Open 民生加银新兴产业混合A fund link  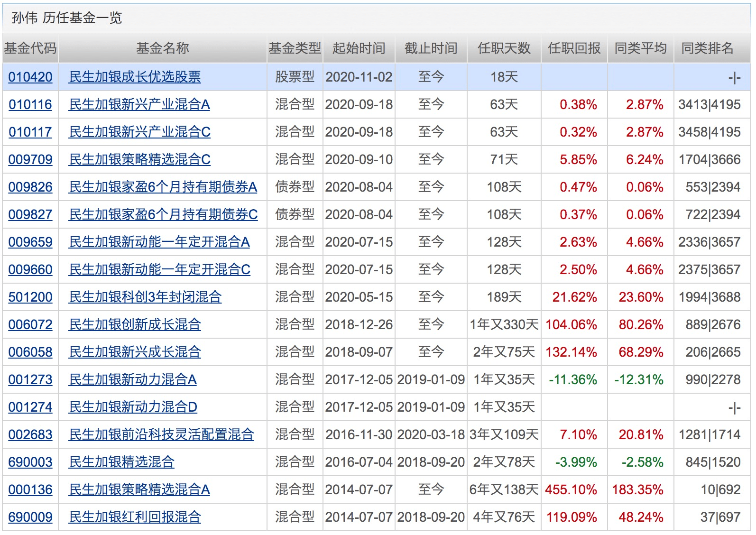[x=139, y=104]
